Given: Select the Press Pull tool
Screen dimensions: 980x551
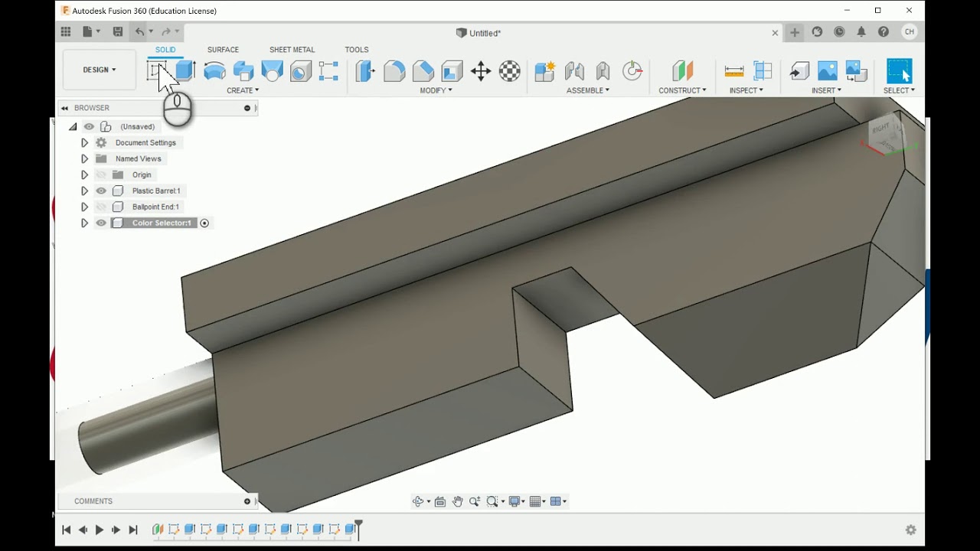Looking at the screenshot, I should 365,71.
